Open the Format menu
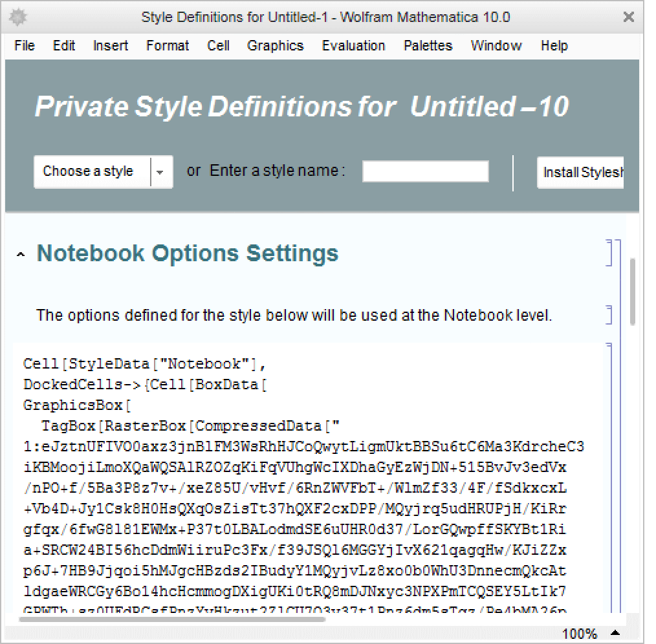 coord(168,46)
